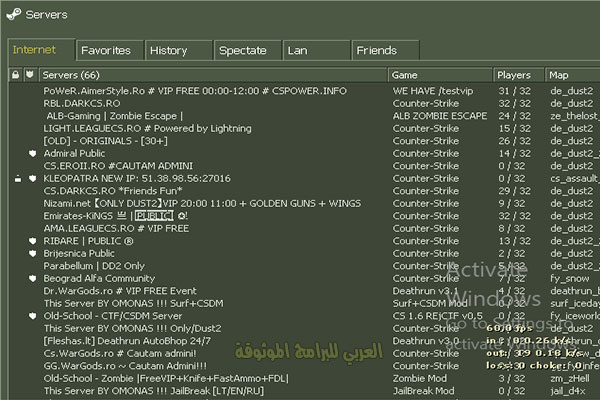
Task: Open the Friends tab
Action: 385,51
